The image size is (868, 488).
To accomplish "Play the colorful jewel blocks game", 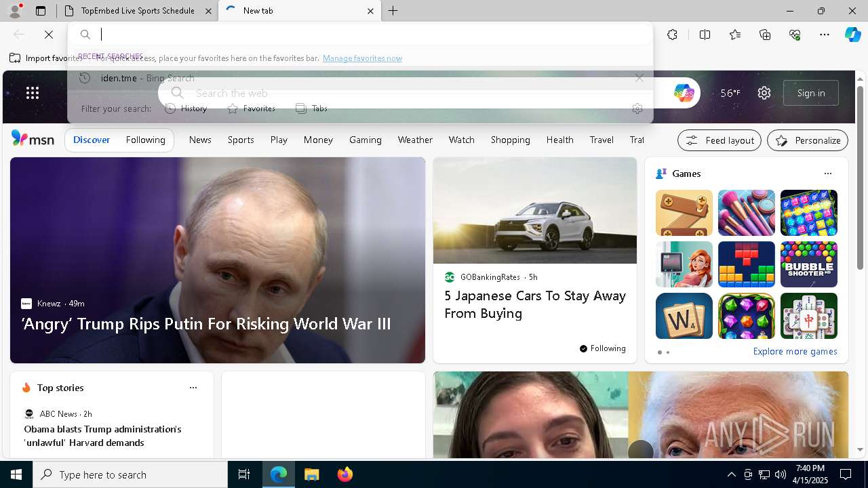I will coord(809,213).
